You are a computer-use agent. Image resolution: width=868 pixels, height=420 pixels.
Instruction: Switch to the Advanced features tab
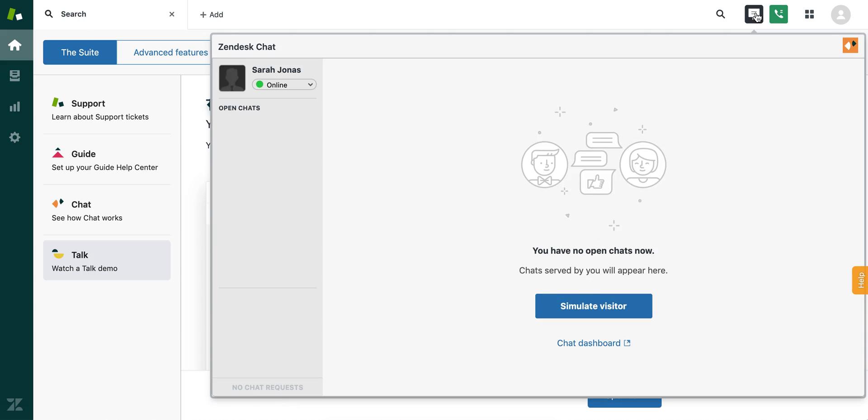170,52
